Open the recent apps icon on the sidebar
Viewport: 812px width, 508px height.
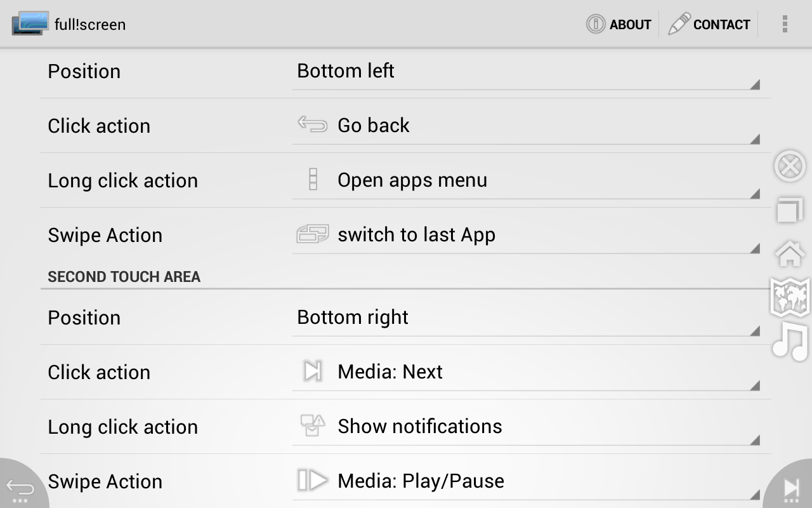[x=789, y=210]
